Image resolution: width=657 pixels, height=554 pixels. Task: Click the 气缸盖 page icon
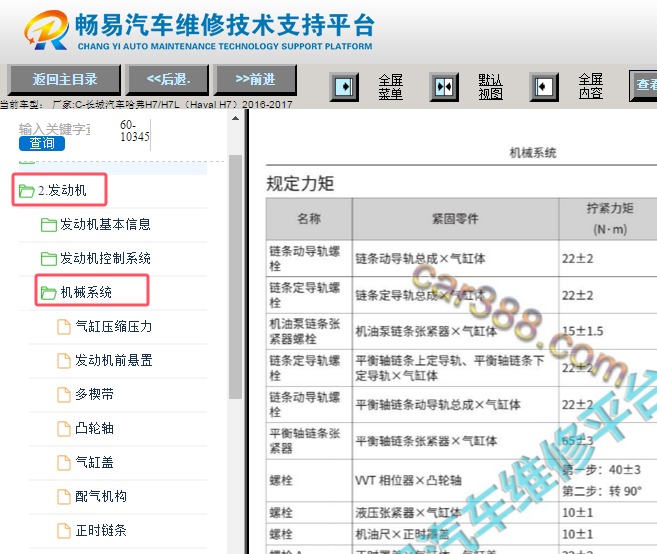(x=64, y=463)
